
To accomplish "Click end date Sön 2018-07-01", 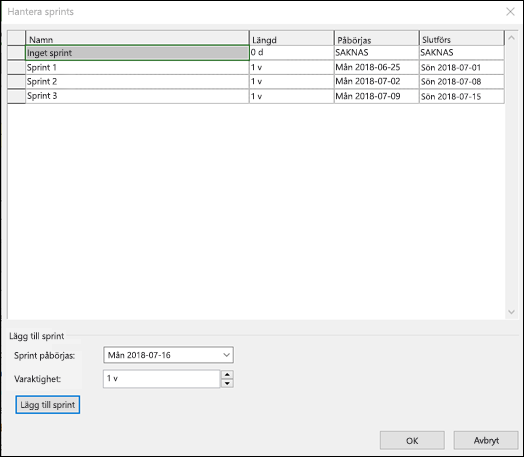I will point(462,67).
